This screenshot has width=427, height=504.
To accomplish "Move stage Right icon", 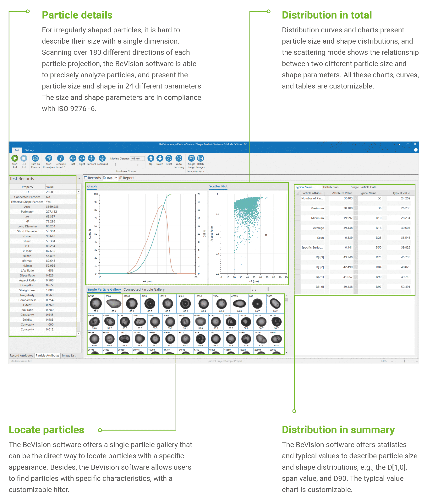I will 82,158.
